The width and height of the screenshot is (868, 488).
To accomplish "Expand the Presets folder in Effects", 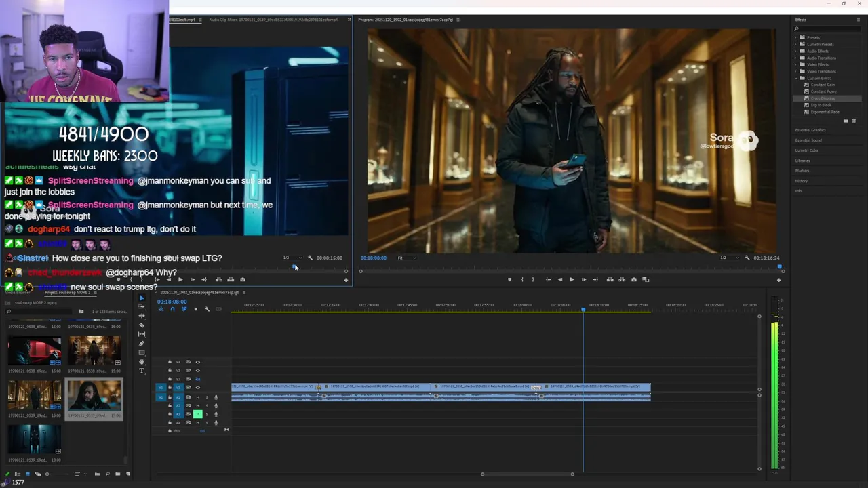I will point(797,37).
